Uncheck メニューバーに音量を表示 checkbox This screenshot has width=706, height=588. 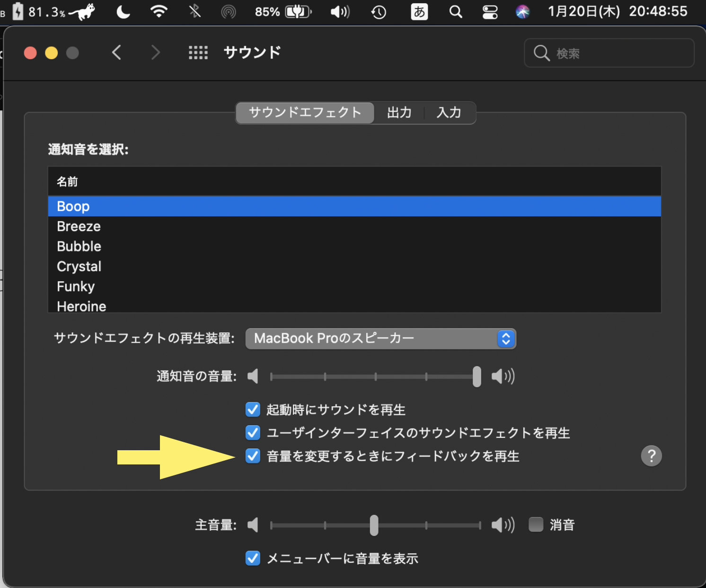coord(253,559)
